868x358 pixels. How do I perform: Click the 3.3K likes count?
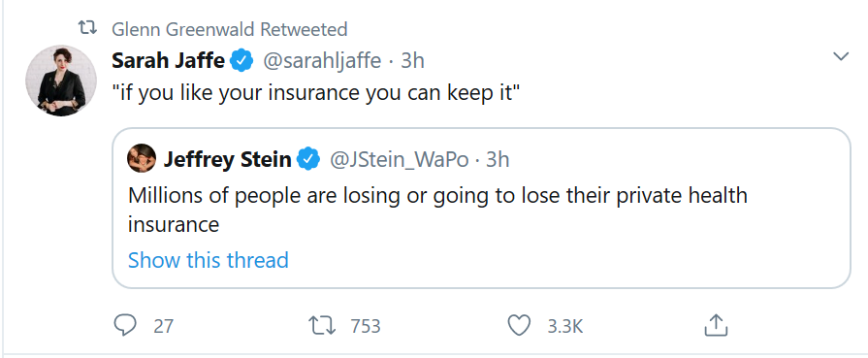click(x=565, y=326)
